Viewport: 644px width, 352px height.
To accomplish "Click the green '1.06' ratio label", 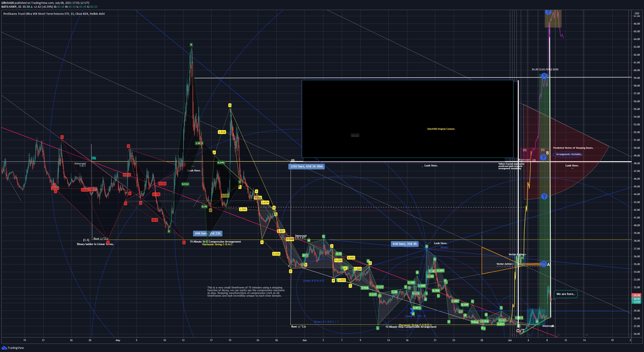I will (x=395, y=292).
